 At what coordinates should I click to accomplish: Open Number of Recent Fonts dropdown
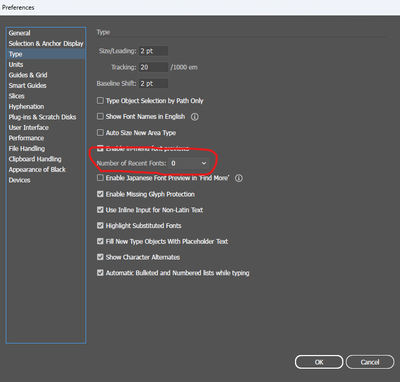(188, 163)
